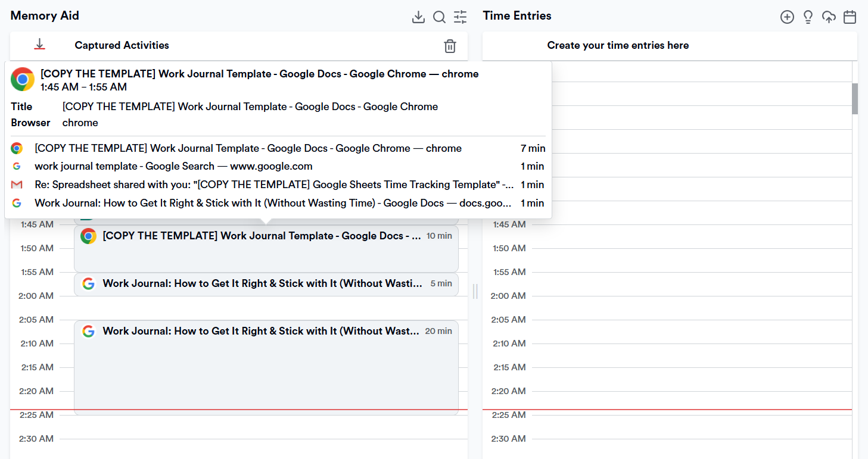
Task: Sync entries using the cloud upload icon
Action: (x=829, y=17)
